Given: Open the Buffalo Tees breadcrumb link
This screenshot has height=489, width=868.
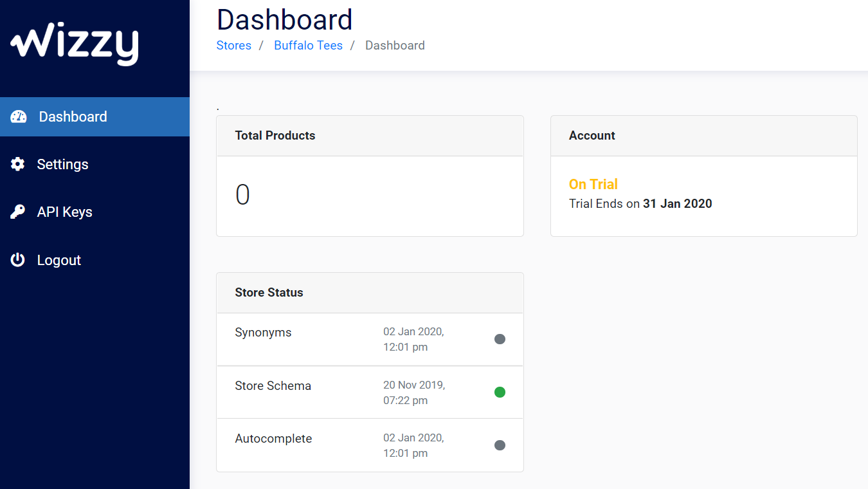Looking at the screenshot, I should click(x=308, y=45).
